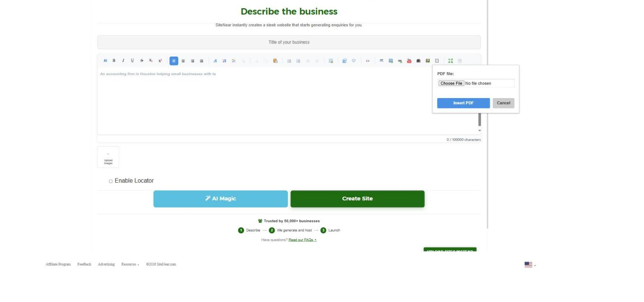
Task: Click Choose File for the PDF
Action: click(451, 83)
